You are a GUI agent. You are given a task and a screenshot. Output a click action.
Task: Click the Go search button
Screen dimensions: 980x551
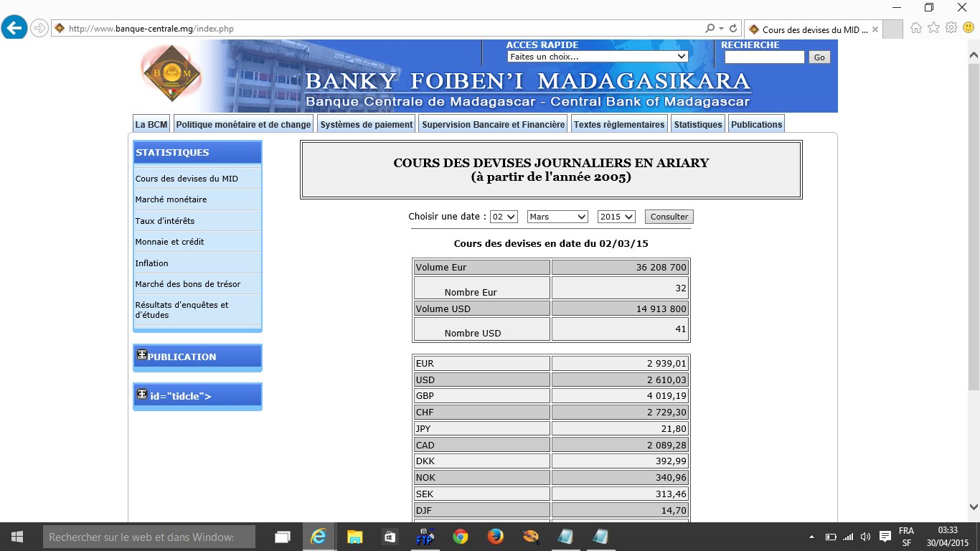click(x=819, y=57)
